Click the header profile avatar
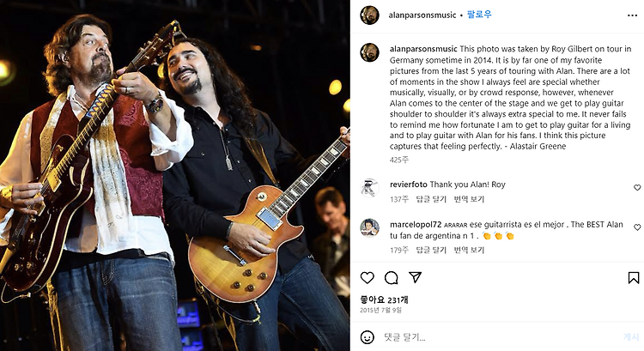This screenshot has height=351, width=644. (369, 15)
